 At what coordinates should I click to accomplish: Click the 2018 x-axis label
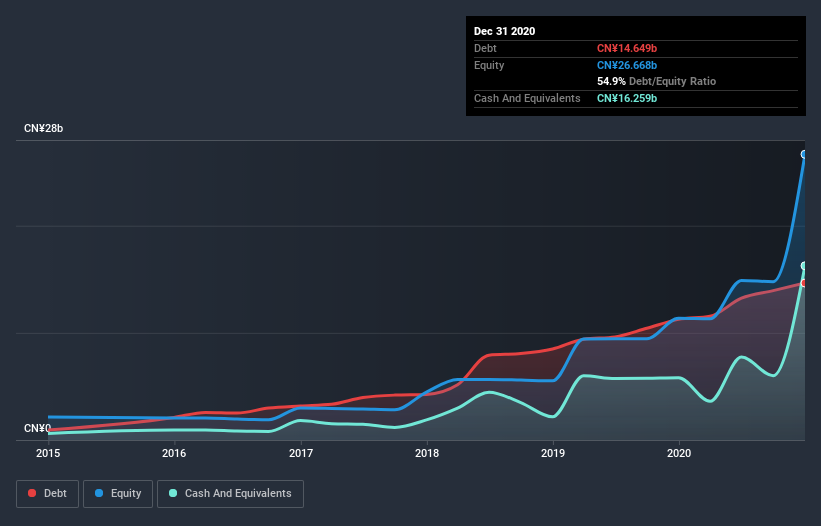coord(427,453)
